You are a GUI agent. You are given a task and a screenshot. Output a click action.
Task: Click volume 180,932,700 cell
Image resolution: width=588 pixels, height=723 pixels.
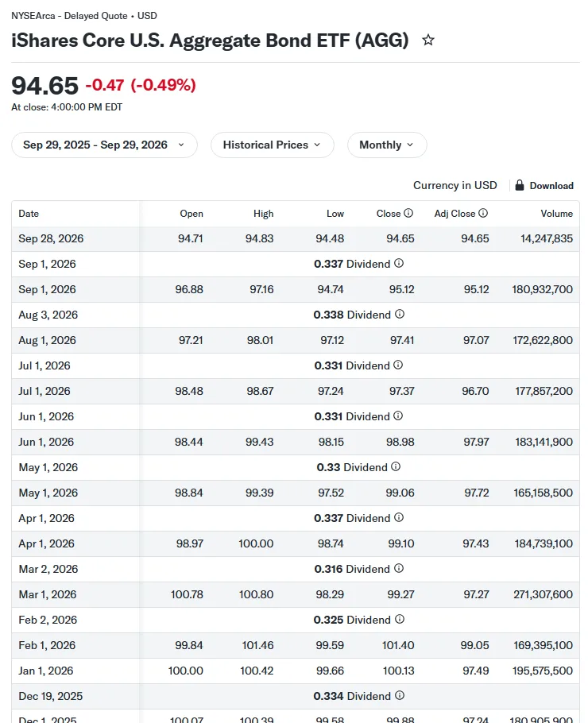click(x=543, y=289)
